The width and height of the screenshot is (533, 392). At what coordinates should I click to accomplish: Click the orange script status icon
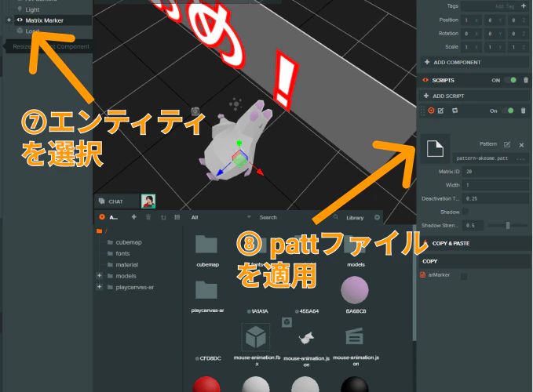[x=432, y=111]
